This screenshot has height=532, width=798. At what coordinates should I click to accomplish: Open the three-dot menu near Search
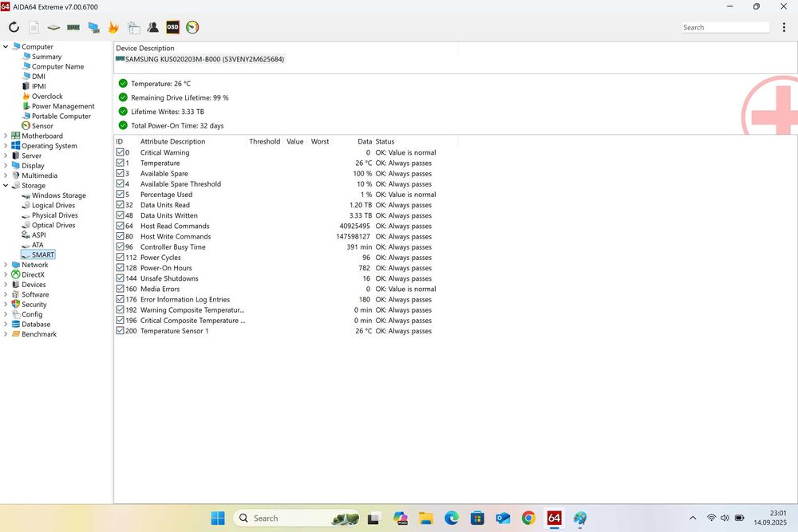[x=784, y=27]
